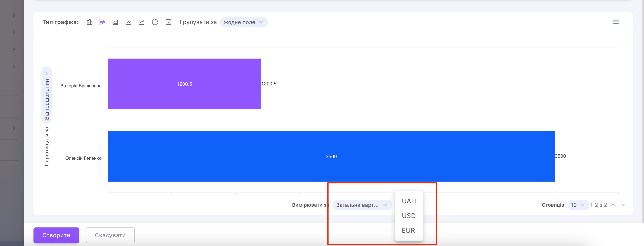Select the horizontal bar chart type
Screen dimensions: 644x246
[102, 22]
